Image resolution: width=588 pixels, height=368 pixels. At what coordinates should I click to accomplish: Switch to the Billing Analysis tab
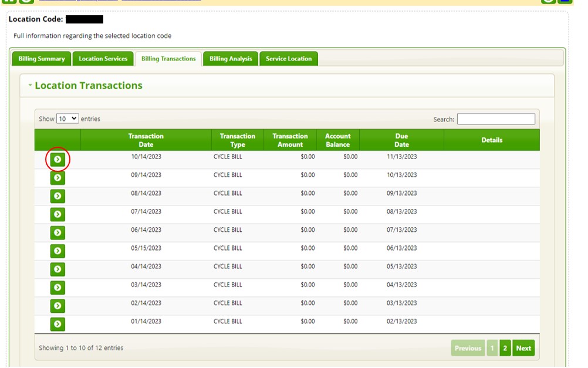(231, 59)
